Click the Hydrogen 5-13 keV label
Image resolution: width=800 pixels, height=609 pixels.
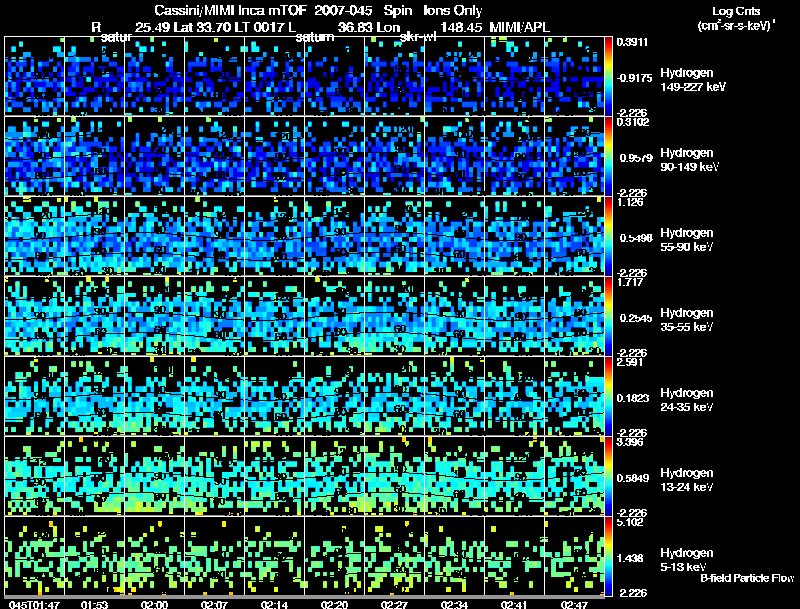click(687, 560)
